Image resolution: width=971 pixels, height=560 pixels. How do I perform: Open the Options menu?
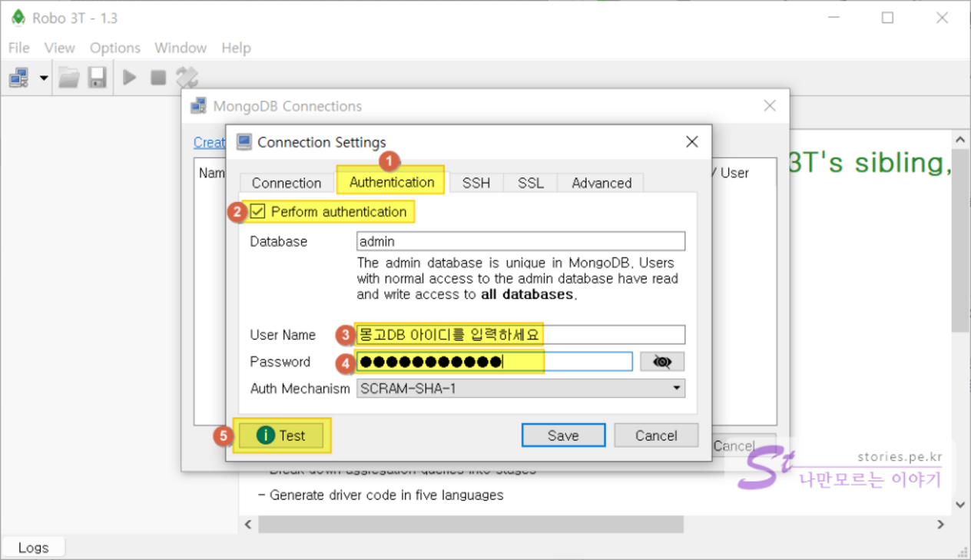114,48
